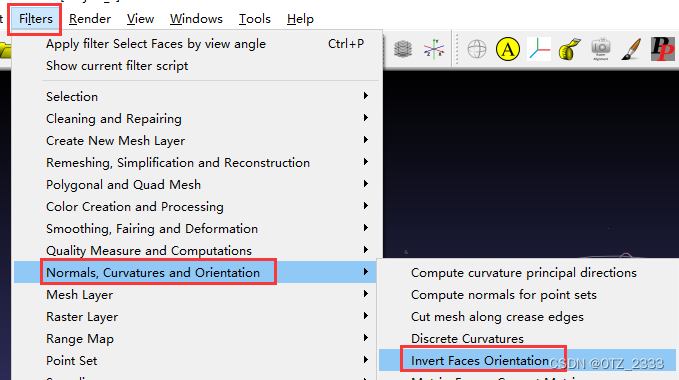Select Compute curvature principal directions
The image size is (679, 380).
tap(527, 273)
